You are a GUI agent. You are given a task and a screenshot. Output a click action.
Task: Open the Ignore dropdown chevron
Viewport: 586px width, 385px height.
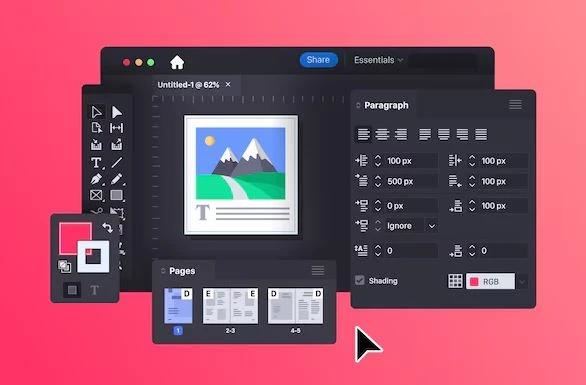[x=432, y=226]
